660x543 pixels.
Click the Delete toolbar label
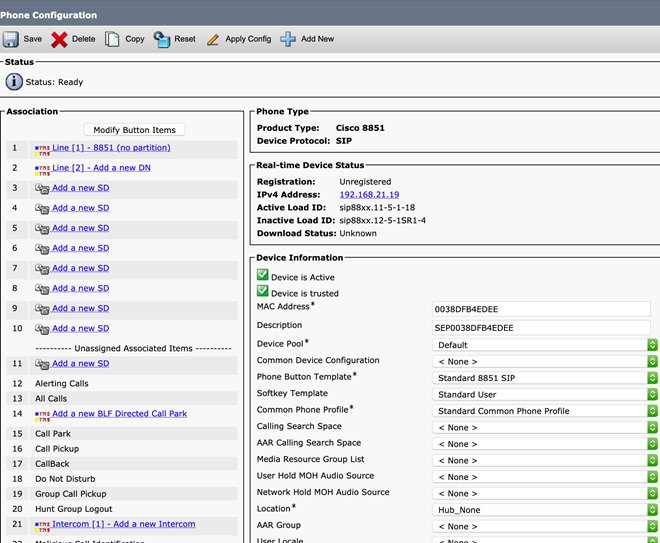pos(83,39)
